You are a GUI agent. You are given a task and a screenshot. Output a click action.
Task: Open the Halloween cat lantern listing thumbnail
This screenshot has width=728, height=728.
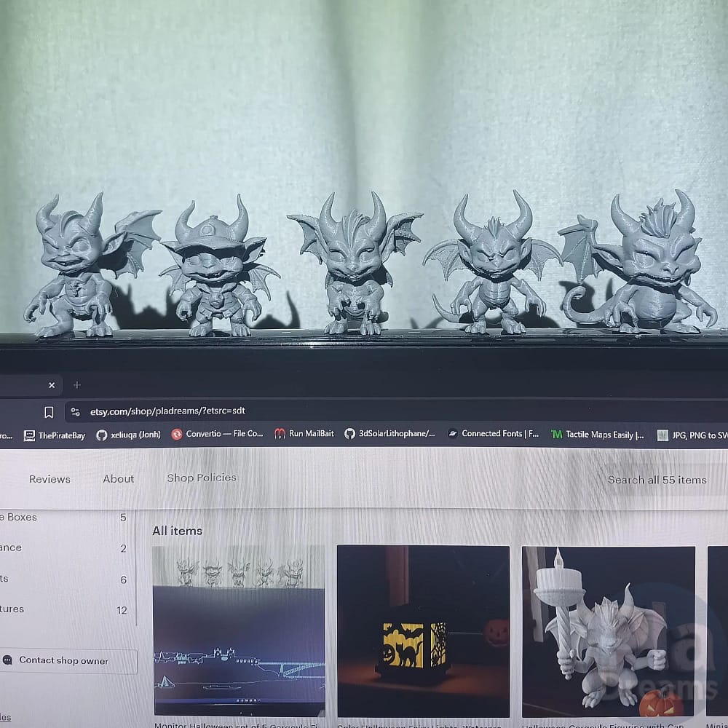[x=423, y=630]
